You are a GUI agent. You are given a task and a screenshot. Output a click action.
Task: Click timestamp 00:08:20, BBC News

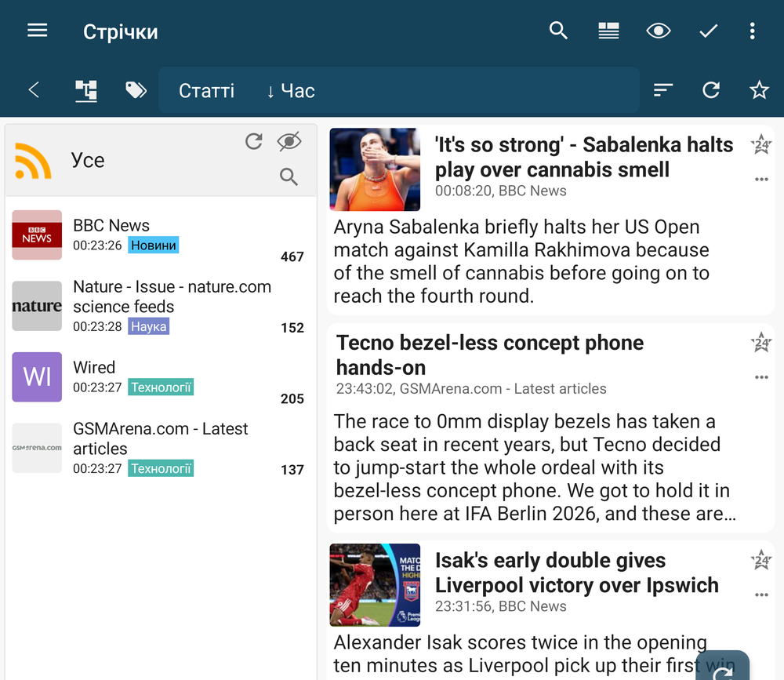point(500,191)
